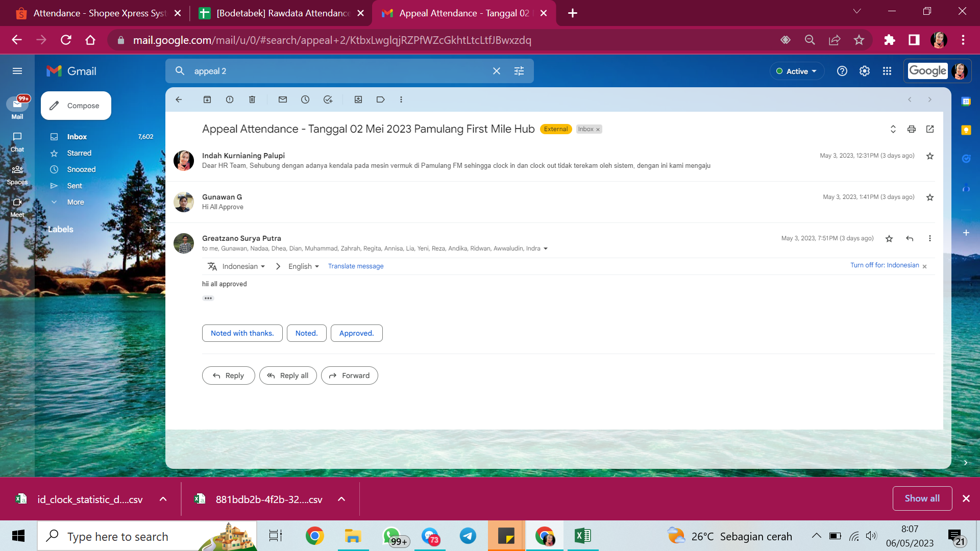980x551 pixels.
Task: Open the Active status dropdown
Action: click(x=797, y=71)
